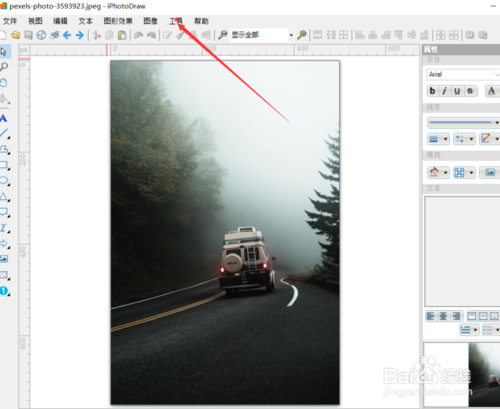The width and height of the screenshot is (500, 409).
Task: Click the open folder toolbar icon
Action: pyautogui.click(x=16, y=35)
